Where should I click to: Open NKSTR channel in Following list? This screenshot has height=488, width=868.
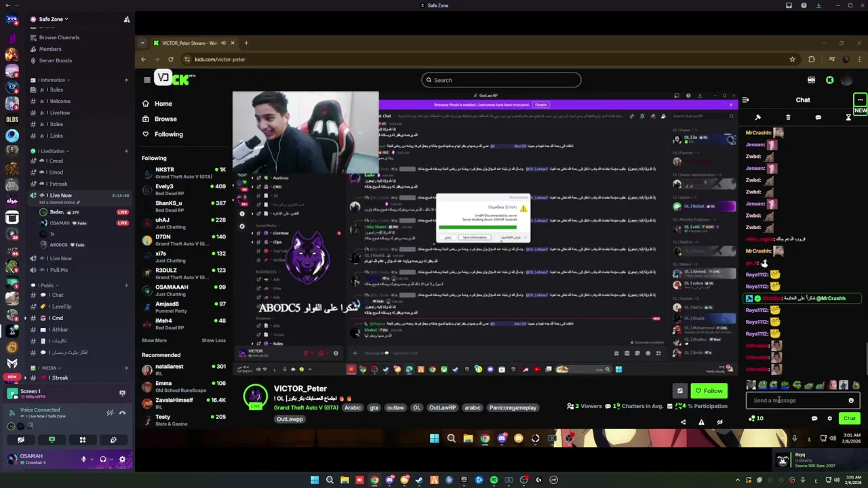(184, 173)
